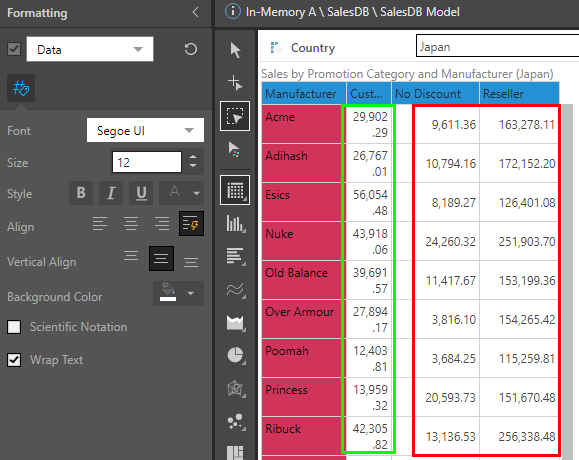Click the Japan country input field
This screenshot has height=460, width=579.
[x=497, y=46]
